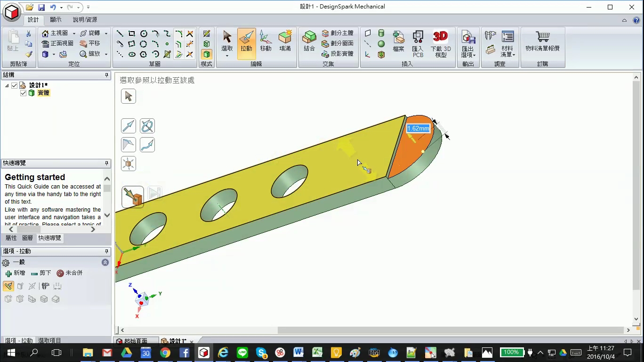Open the 設計 ribbon tab

click(33, 20)
